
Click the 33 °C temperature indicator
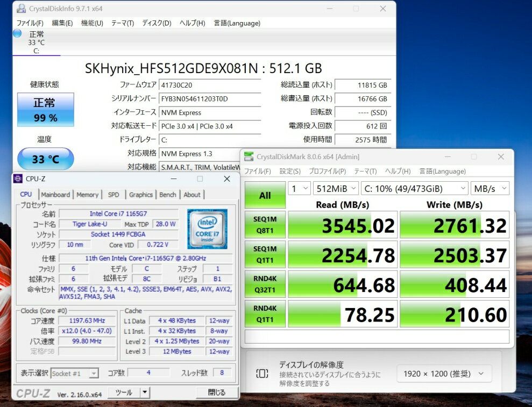click(x=45, y=159)
